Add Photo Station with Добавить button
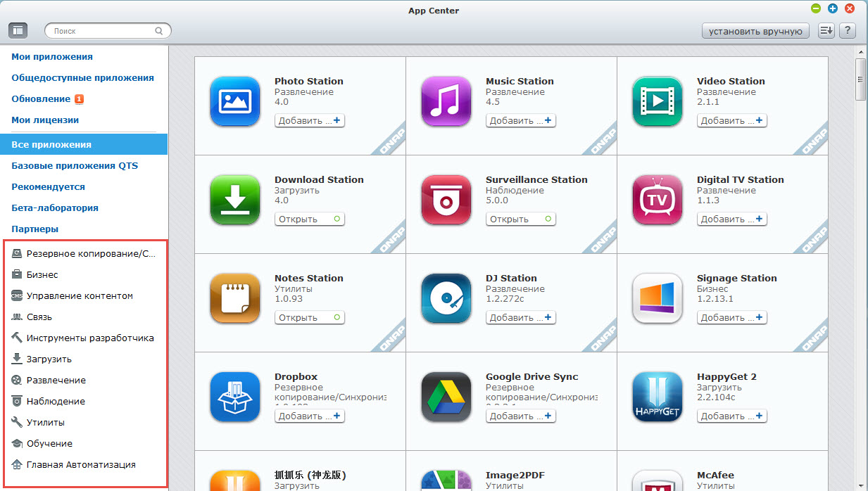This screenshot has height=491, width=868. (310, 120)
